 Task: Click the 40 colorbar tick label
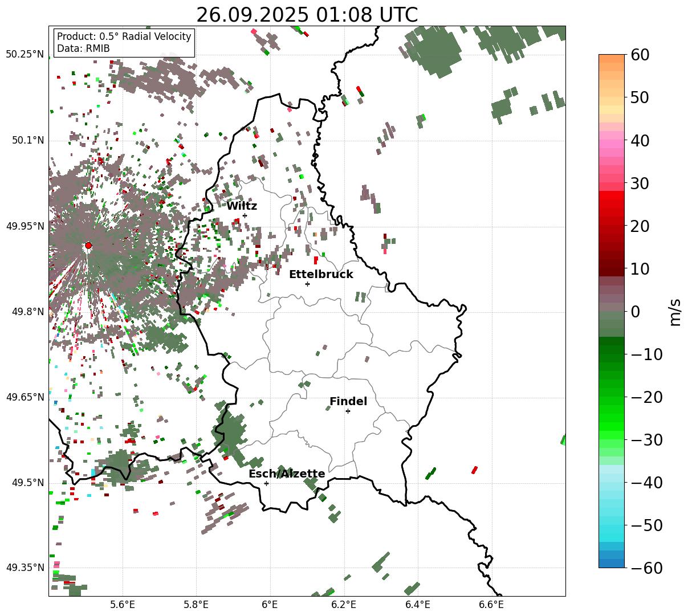[x=640, y=140]
